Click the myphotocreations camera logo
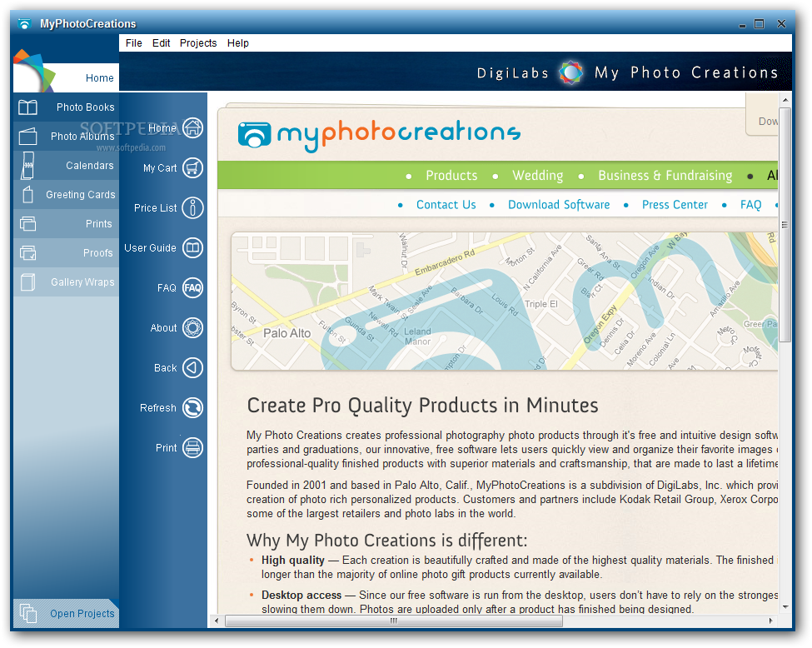Viewport: 812px width, 648px height. coord(254,135)
